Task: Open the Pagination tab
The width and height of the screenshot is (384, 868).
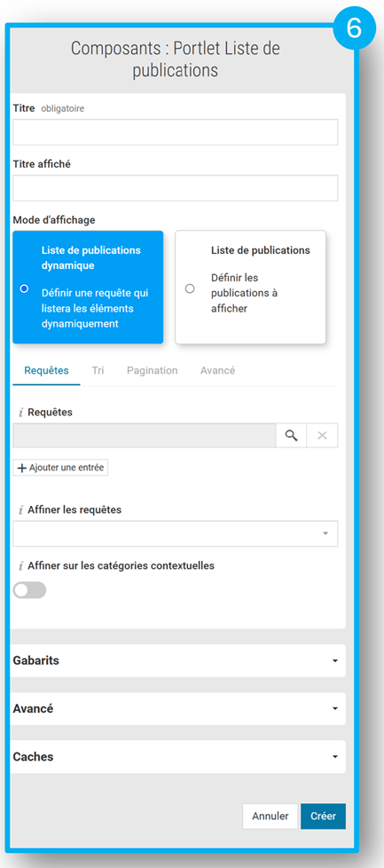Action: (153, 370)
